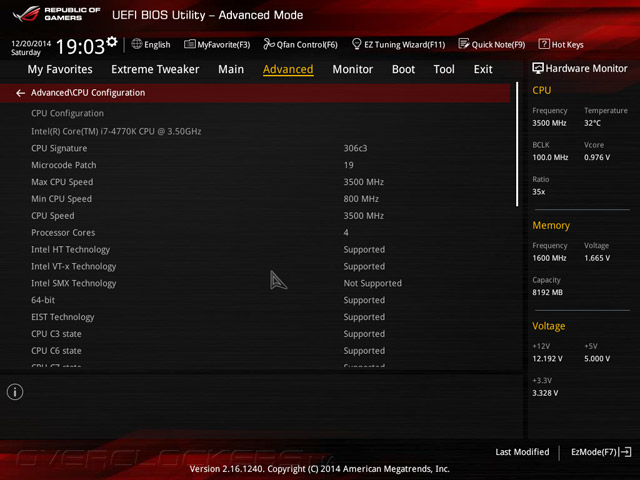Click the 35x Ratio reading
640x480 pixels.
click(x=538, y=192)
